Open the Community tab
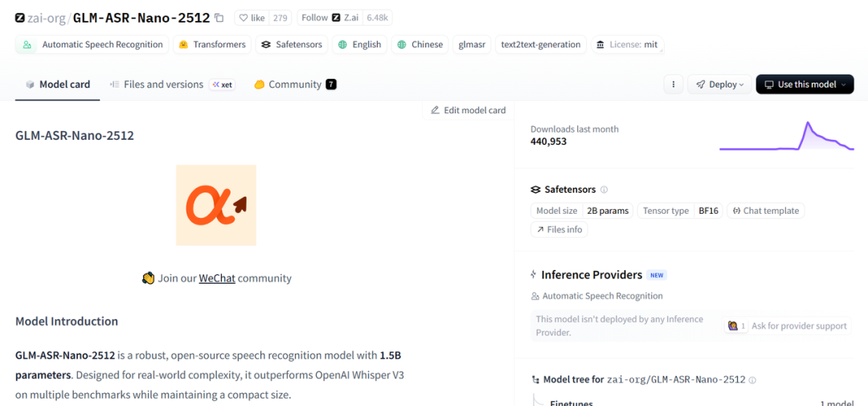 tap(294, 84)
